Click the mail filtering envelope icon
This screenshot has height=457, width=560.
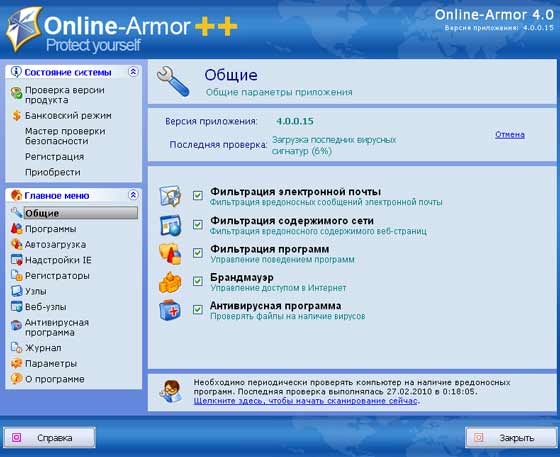(170, 196)
